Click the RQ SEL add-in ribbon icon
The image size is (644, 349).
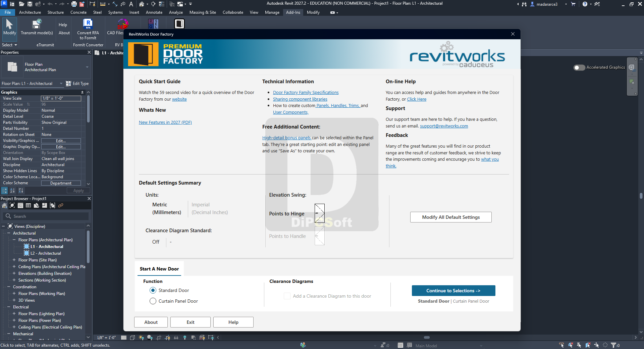click(x=153, y=23)
